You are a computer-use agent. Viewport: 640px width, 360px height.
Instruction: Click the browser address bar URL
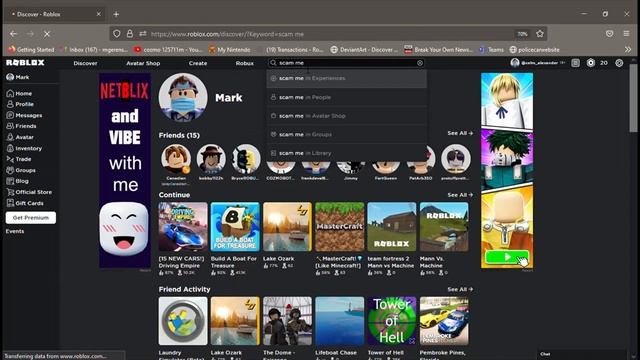[227, 34]
